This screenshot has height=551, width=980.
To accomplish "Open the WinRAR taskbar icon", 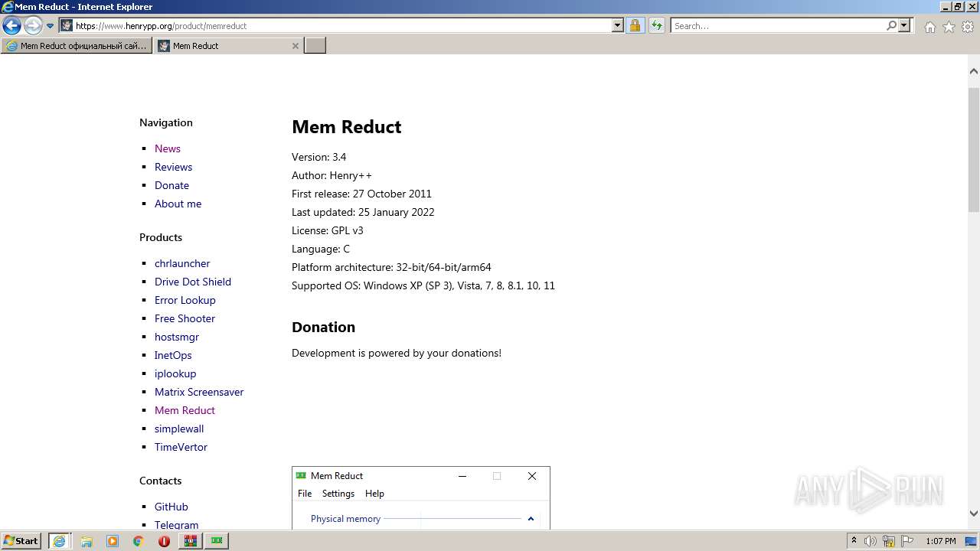I will pyautogui.click(x=190, y=541).
